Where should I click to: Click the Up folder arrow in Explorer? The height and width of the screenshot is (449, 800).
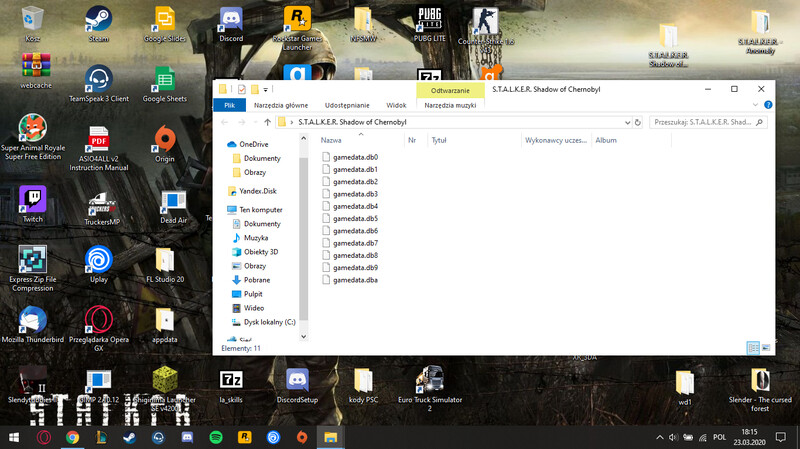tap(266, 122)
